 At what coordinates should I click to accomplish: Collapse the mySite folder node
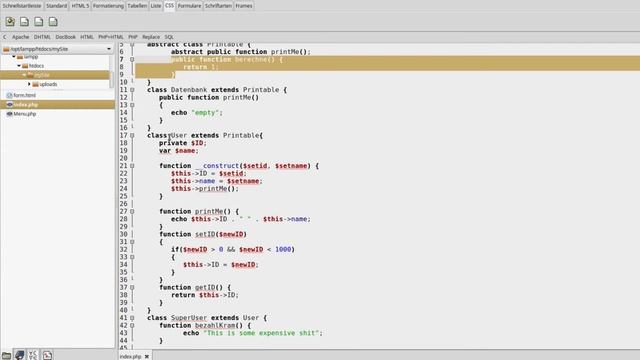coord(24,75)
